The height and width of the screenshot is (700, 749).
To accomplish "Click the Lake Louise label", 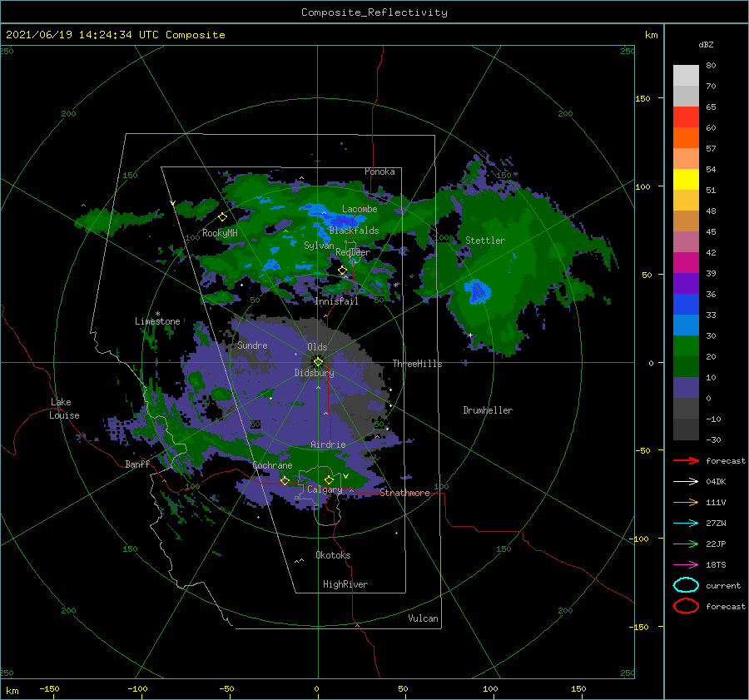I will 64,409.
